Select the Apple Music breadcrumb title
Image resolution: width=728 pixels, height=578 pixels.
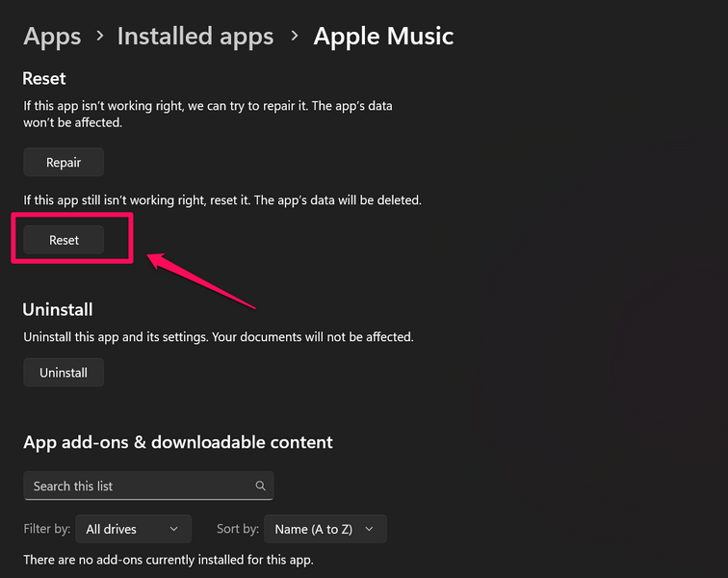pyautogui.click(x=383, y=37)
